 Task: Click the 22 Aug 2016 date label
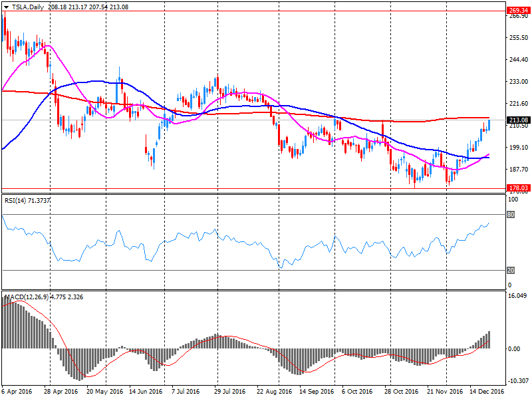(x=274, y=392)
